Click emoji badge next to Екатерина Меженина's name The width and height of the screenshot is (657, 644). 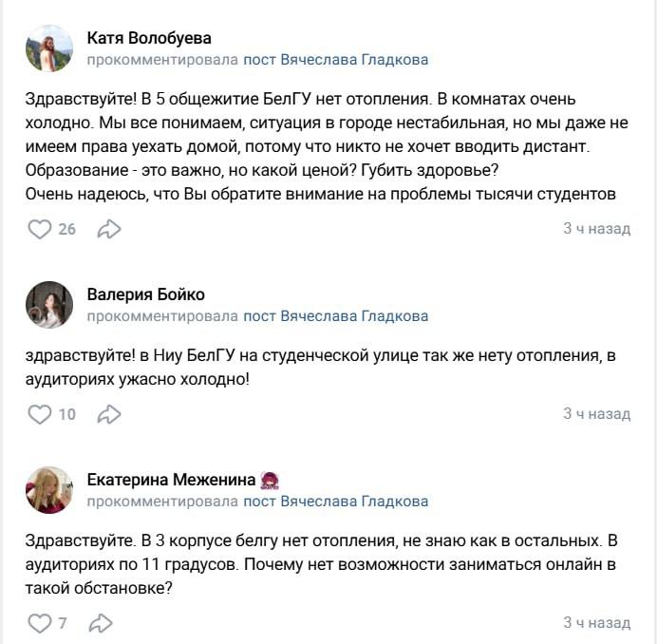point(269,480)
